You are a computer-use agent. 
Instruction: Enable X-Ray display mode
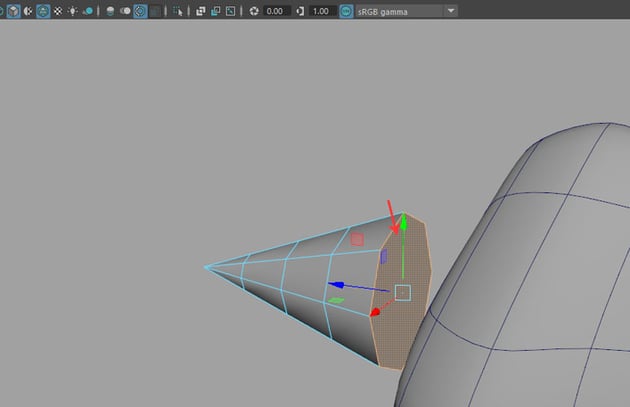(x=200, y=11)
